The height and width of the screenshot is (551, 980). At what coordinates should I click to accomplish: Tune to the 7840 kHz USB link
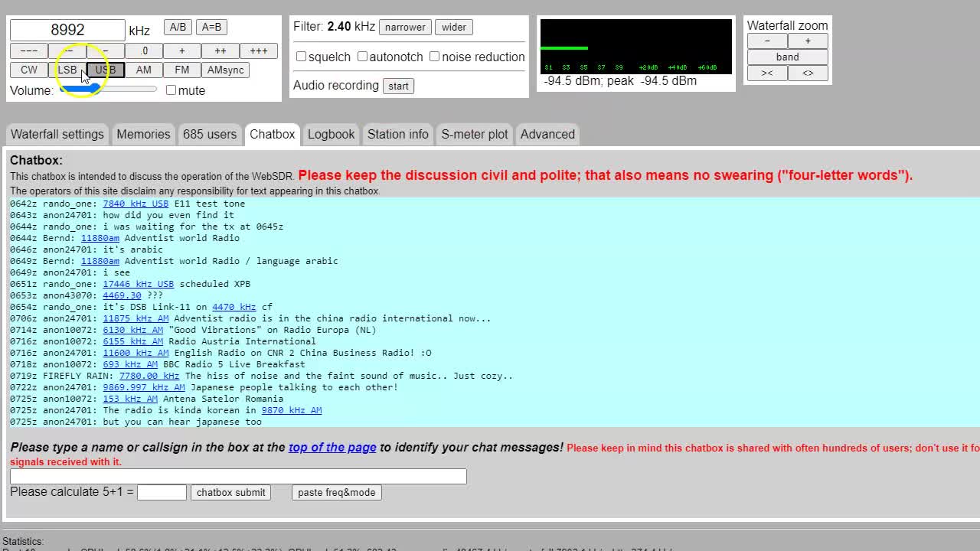click(x=136, y=204)
